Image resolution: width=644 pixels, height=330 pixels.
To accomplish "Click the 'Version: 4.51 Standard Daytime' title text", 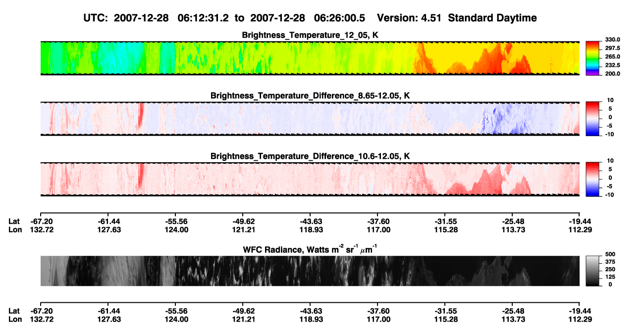I will click(x=457, y=18).
